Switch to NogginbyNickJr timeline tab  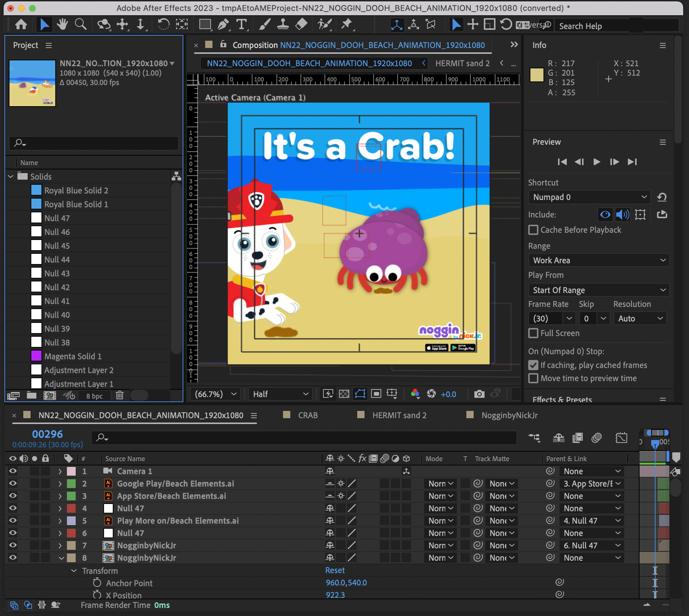click(509, 415)
